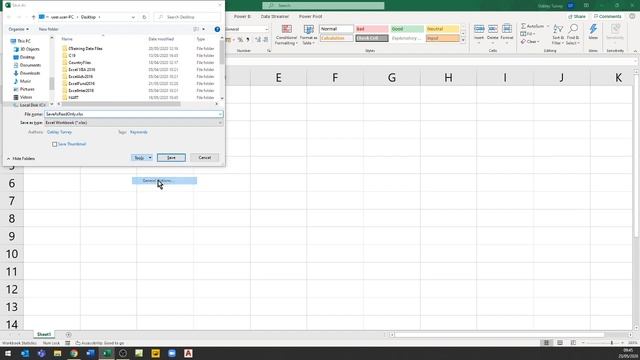Click the dialog Help question mark icon
This screenshot has width=640, height=360.
(217, 29)
